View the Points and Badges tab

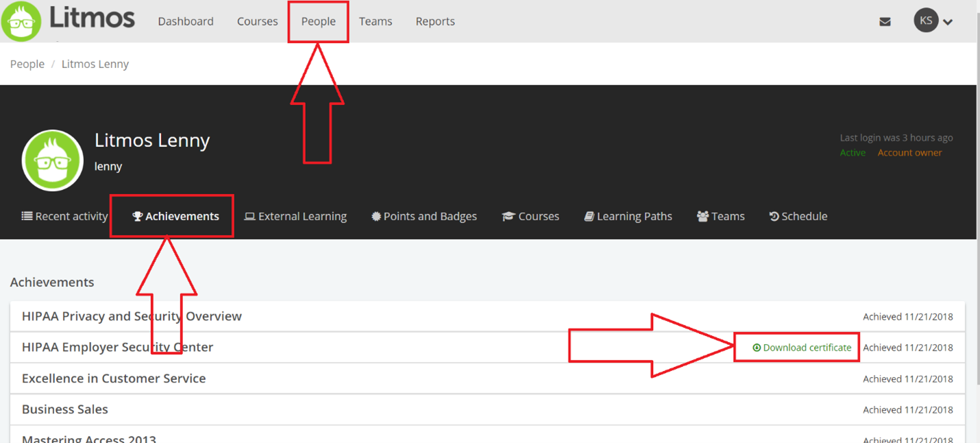424,216
